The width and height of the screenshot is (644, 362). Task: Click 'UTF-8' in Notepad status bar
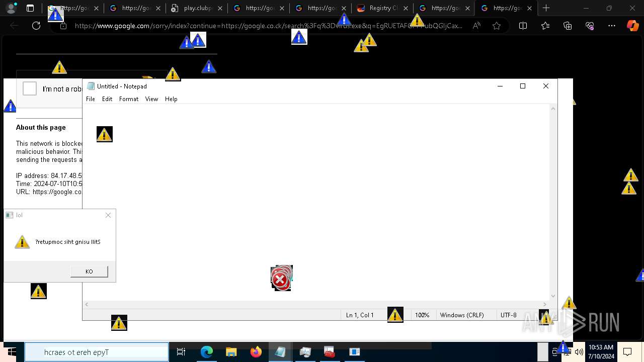[x=509, y=315]
